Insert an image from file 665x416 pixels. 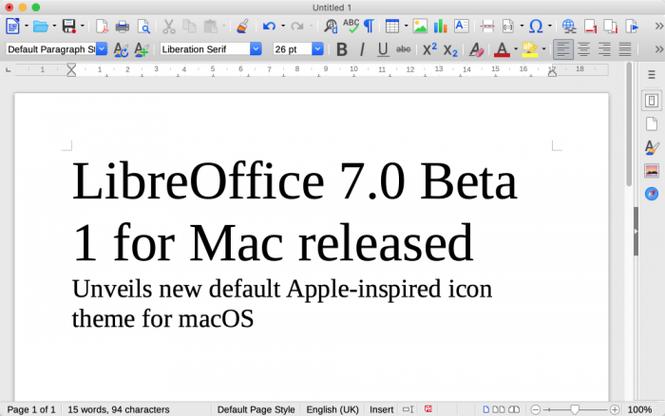420,26
